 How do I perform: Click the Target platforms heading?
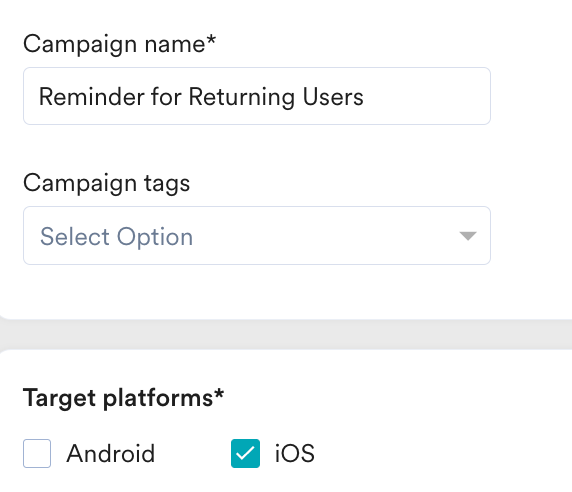tap(123, 398)
